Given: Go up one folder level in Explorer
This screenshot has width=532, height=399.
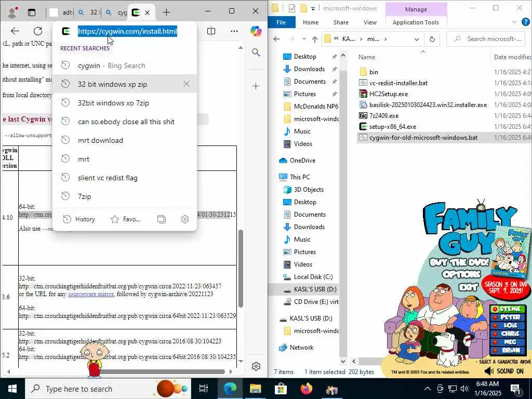Looking at the screenshot, I should 314,39.
